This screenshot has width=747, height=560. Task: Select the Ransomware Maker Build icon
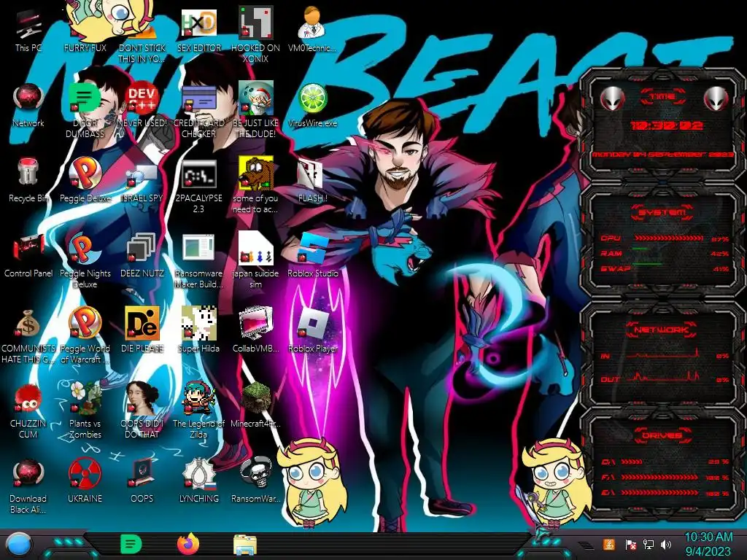198,261
